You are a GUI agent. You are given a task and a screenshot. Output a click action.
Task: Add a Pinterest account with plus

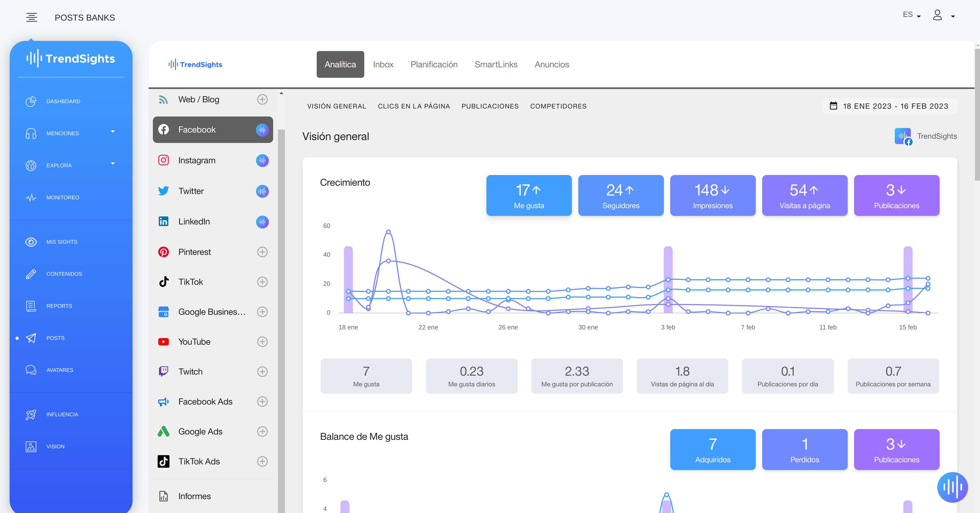(262, 252)
